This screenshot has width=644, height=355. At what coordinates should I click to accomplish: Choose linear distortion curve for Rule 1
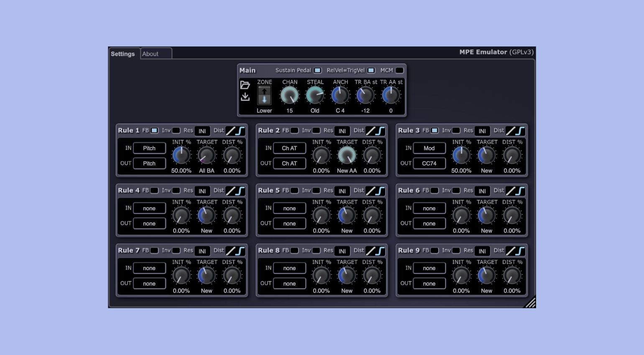pos(231,131)
